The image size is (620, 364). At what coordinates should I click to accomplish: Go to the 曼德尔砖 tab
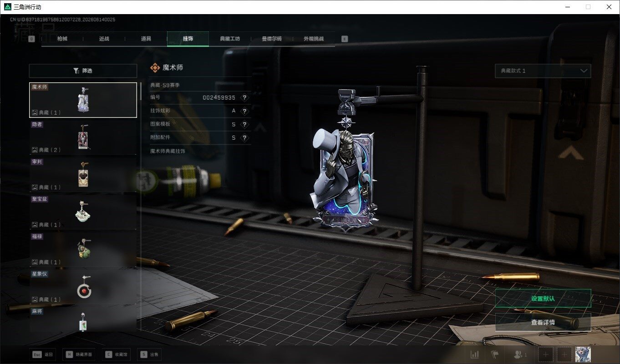tap(272, 39)
